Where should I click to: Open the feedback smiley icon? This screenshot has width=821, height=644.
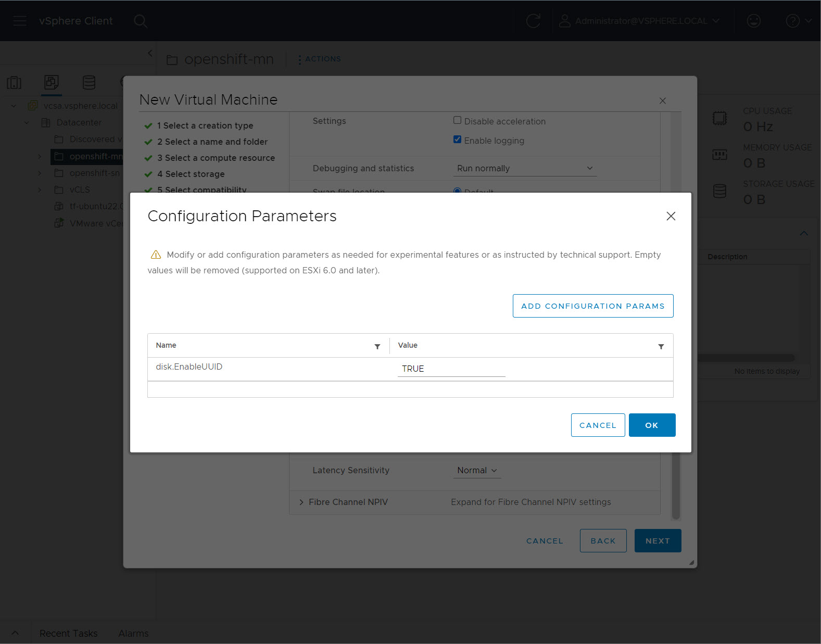pos(753,21)
